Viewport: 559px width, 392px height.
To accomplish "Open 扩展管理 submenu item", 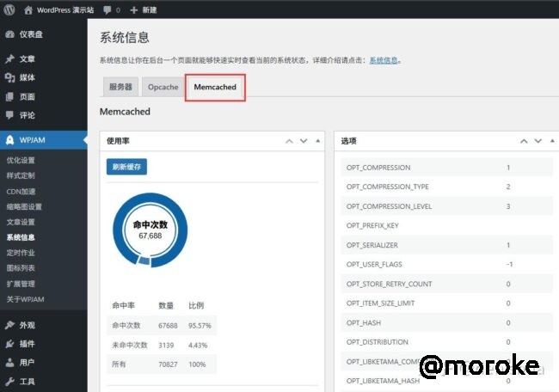I will [x=21, y=284].
